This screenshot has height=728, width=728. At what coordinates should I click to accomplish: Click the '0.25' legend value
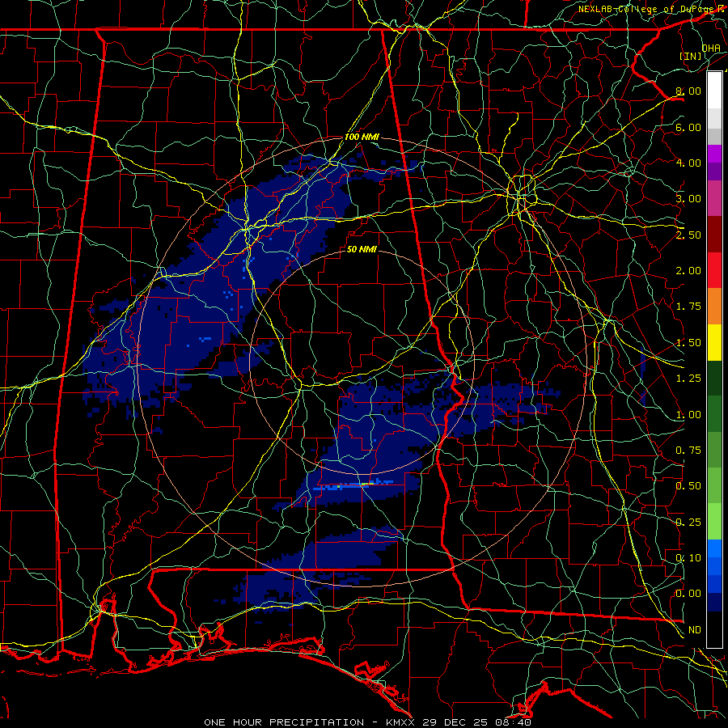pos(688,523)
